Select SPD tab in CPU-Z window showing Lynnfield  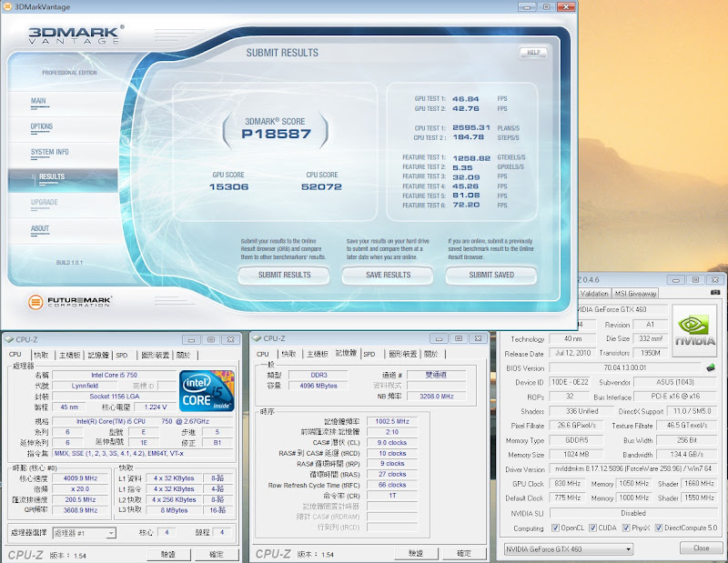click(x=122, y=355)
